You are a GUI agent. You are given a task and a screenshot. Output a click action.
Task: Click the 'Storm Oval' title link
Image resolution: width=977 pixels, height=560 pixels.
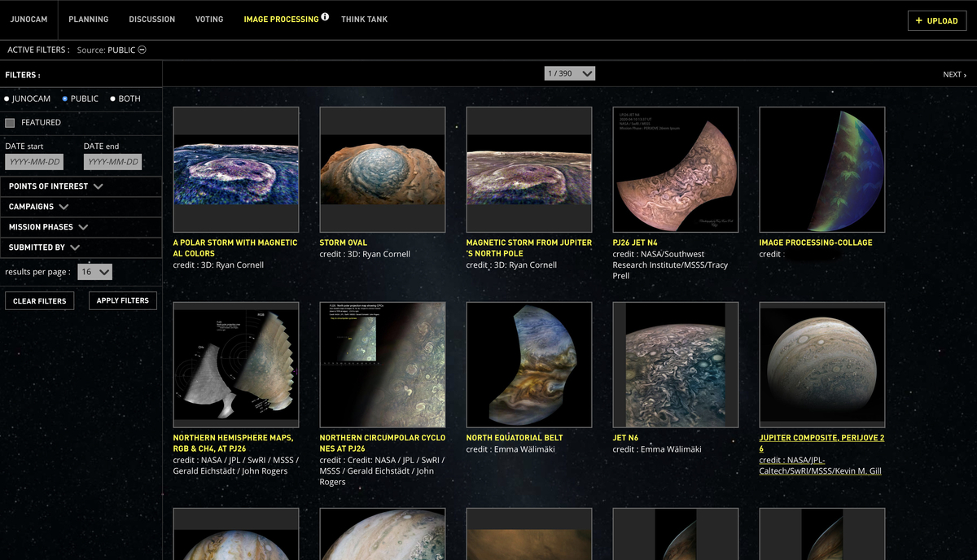(344, 243)
